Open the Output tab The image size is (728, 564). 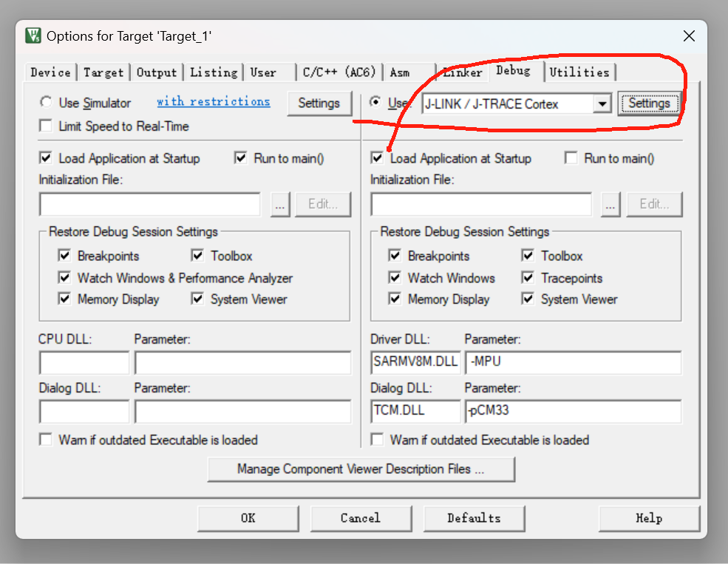(157, 72)
